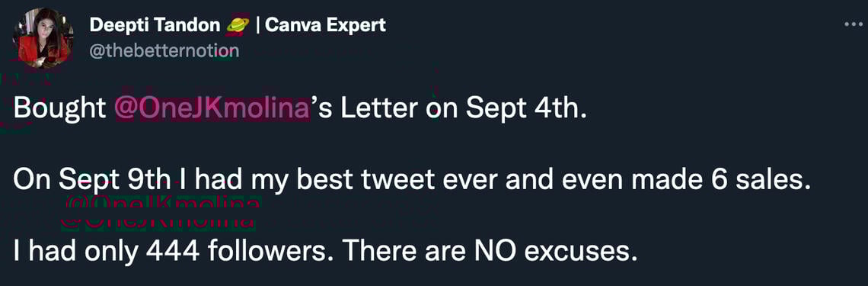This screenshot has width=868, height=286.
Task: Click the "Sept 4th" date text
Action: [525, 109]
